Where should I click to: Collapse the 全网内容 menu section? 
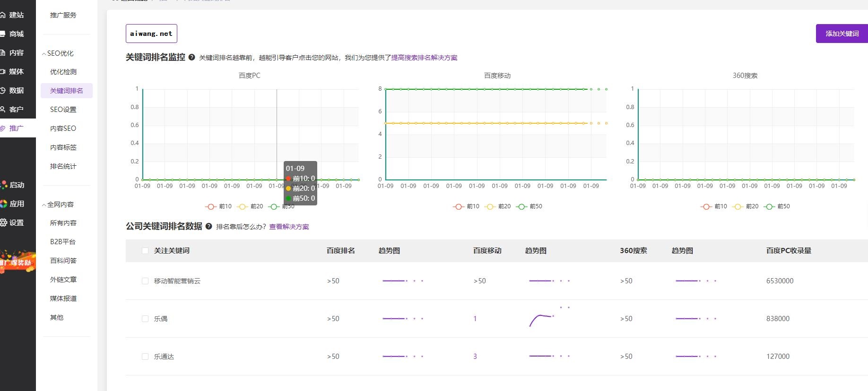(44, 205)
